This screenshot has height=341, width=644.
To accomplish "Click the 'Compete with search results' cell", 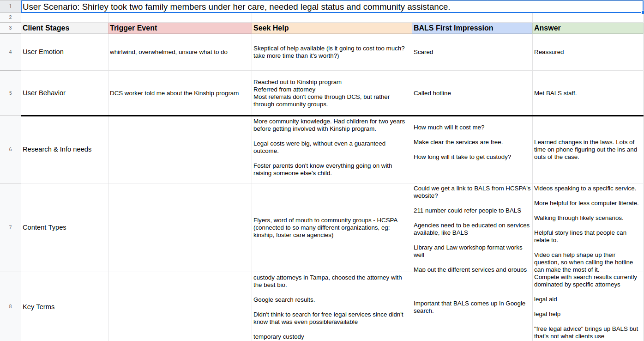I will [x=588, y=307].
